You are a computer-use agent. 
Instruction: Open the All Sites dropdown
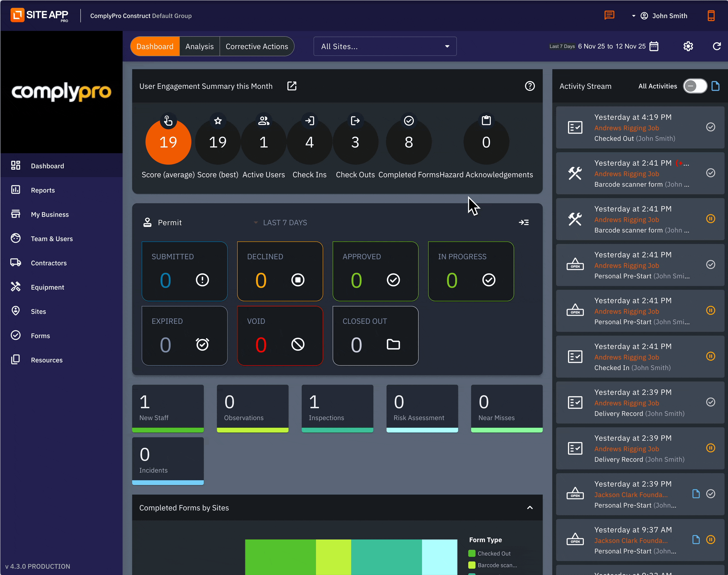click(385, 46)
